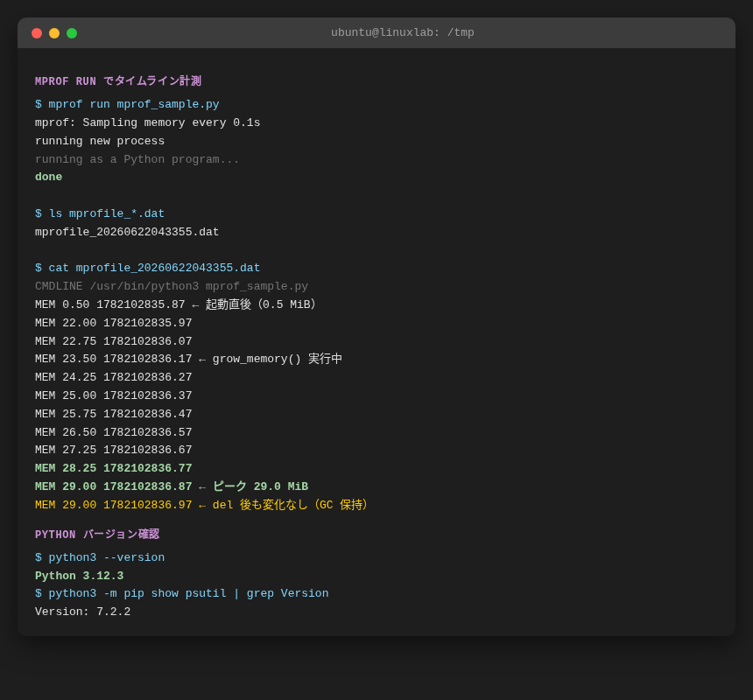Click the yellow 'MEM 29.00 1782102836.97' values
753x700 pixels.
(x=113, y=505)
